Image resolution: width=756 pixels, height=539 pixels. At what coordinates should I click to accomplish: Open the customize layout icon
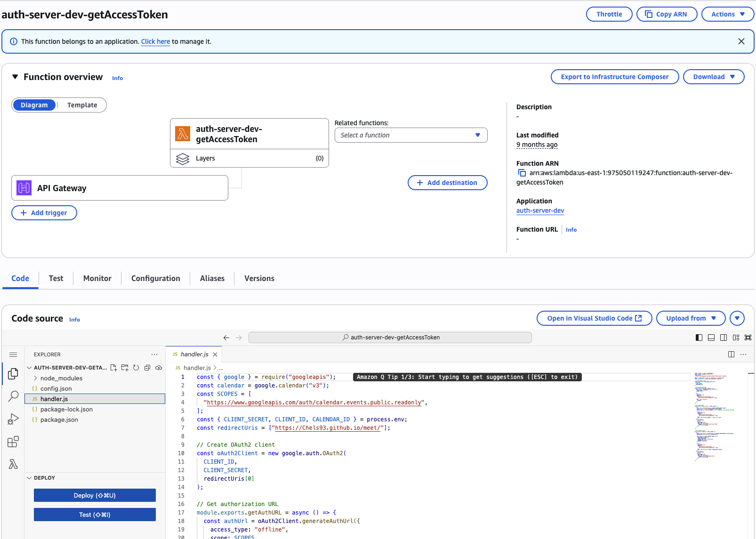click(x=736, y=338)
